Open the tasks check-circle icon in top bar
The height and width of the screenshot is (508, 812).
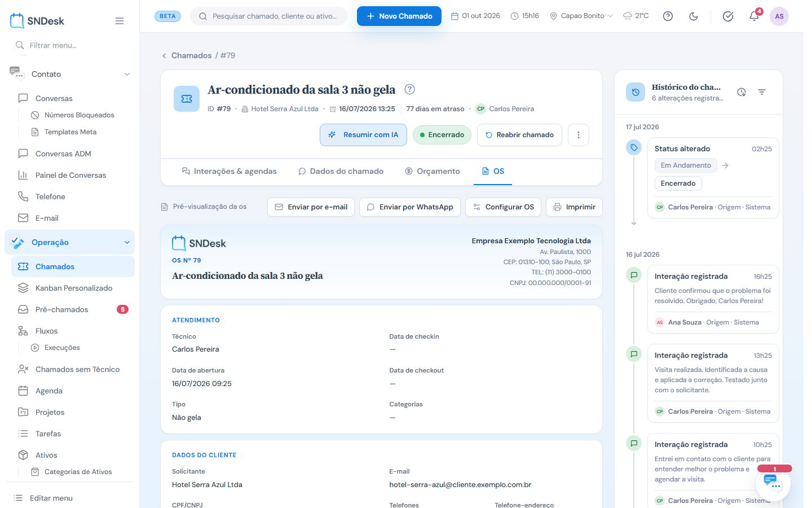click(728, 16)
